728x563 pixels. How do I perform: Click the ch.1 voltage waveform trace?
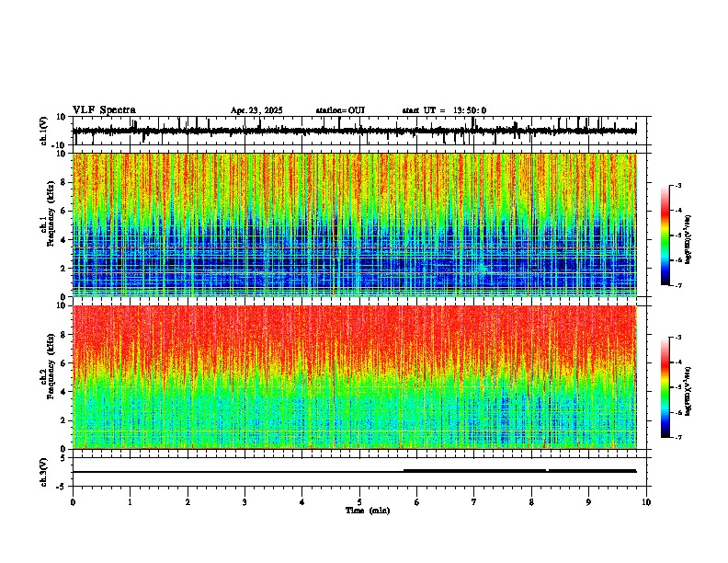click(x=354, y=131)
